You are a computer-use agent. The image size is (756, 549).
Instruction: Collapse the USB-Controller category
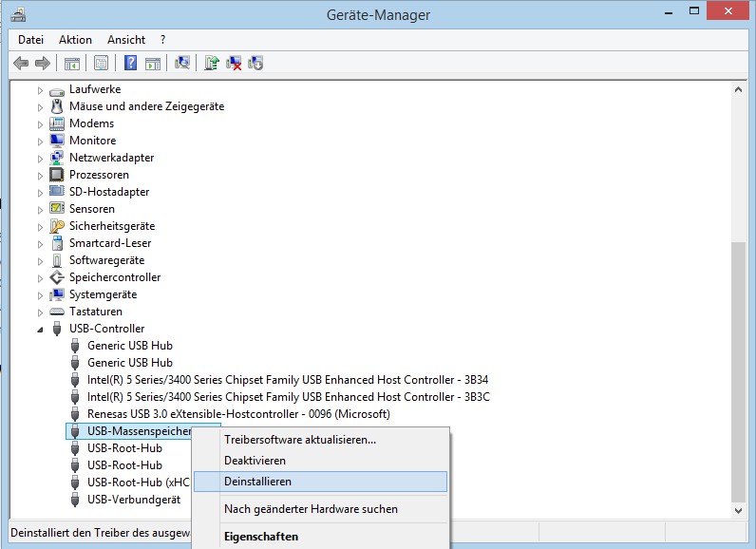[x=41, y=329]
